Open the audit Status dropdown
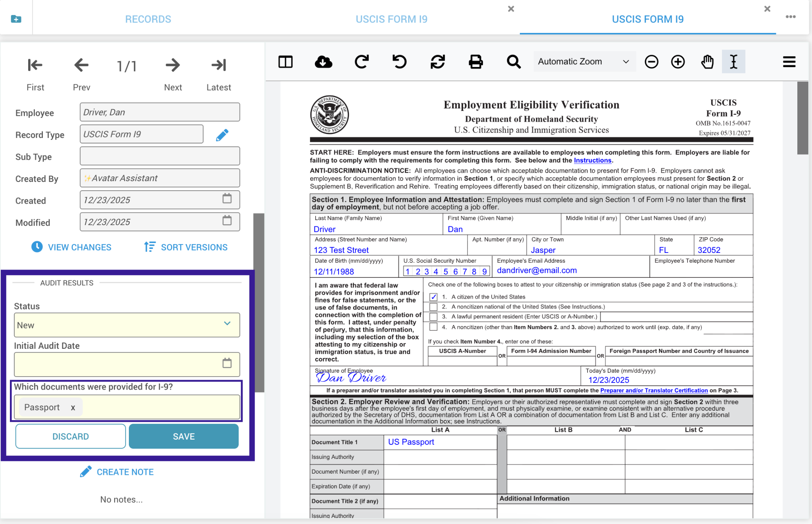Screen dimensions: 812x524 tap(127, 325)
